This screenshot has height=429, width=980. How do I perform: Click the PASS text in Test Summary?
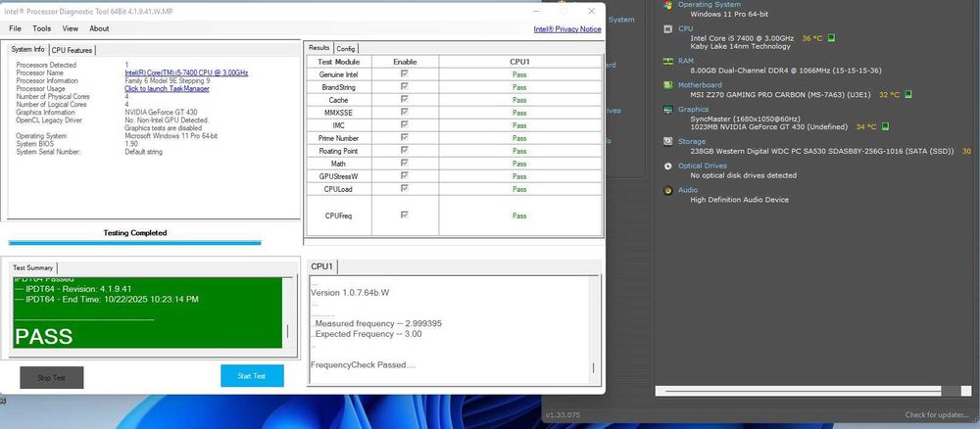click(44, 337)
